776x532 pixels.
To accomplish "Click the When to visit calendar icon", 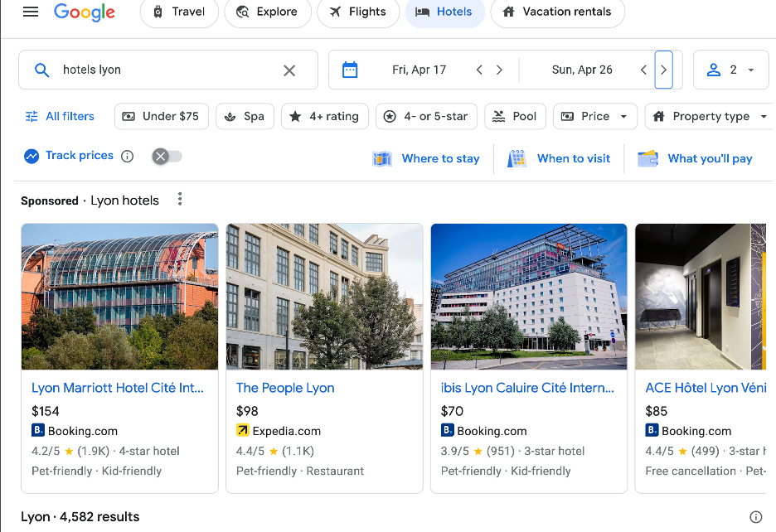I will pyautogui.click(x=517, y=159).
